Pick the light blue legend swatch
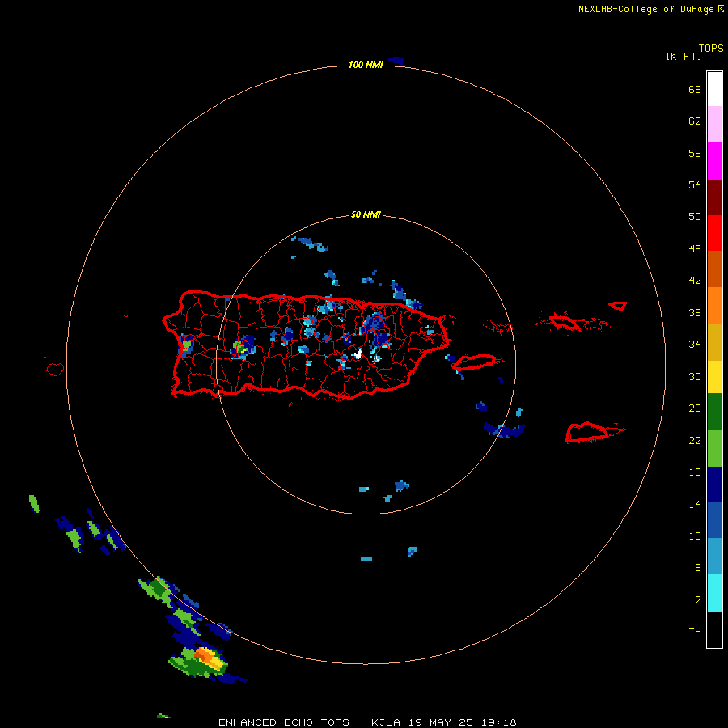The height and width of the screenshot is (728, 728). pyautogui.click(x=714, y=557)
